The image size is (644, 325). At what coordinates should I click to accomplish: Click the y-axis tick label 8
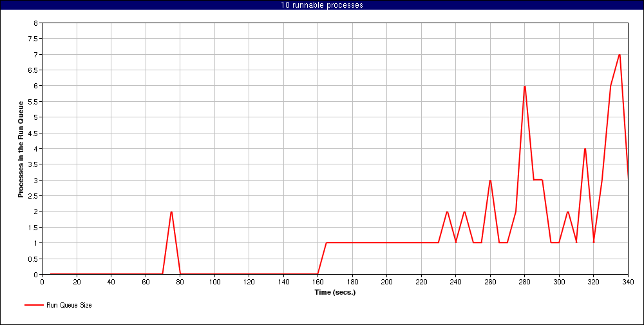[x=35, y=23]
